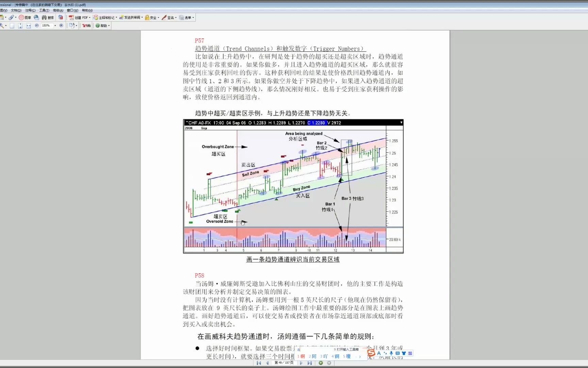Click the fit width icon
588x368 pixels.
[x=28, y=26]
